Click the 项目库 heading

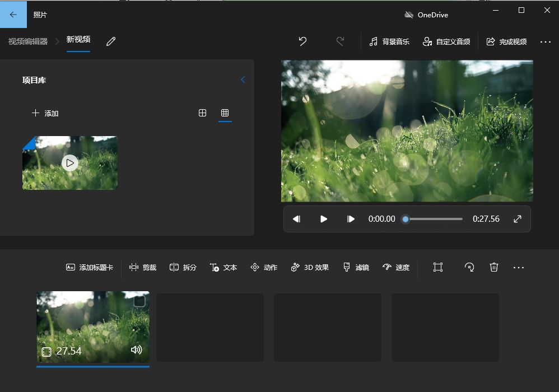(x=34, y=80)
